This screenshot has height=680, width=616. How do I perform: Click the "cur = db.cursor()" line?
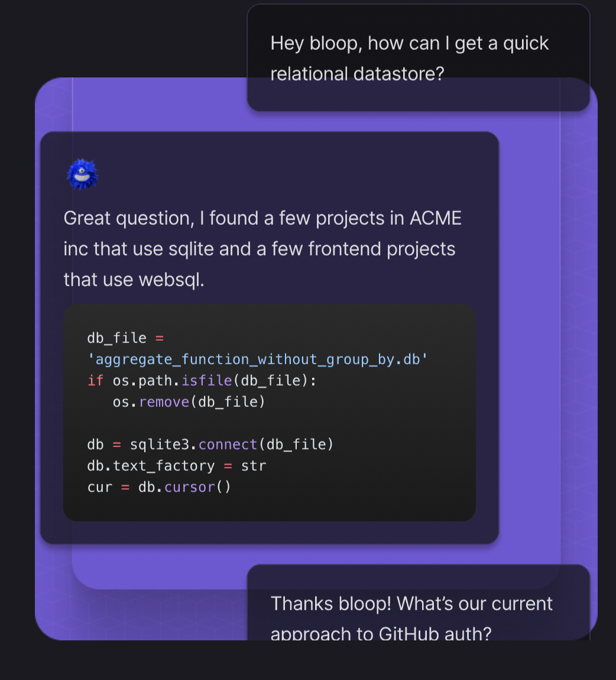[158, 487]
